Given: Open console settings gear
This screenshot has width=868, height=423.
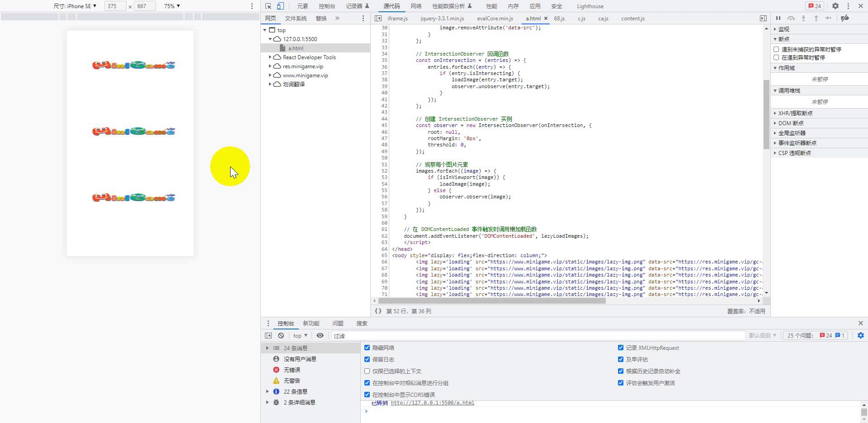Looking at the screenshot, I should pyautogui.click(x=861, y=335).
